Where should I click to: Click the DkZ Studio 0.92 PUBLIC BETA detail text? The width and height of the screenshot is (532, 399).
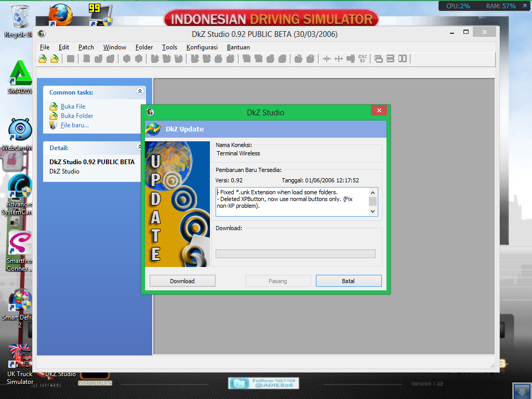point(92,162)
